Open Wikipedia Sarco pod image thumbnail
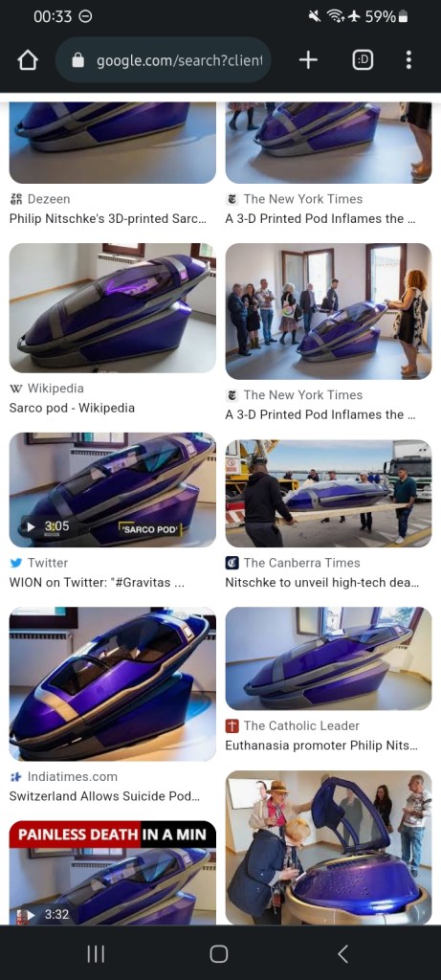The image size is (441, 980). click(113, 308)
